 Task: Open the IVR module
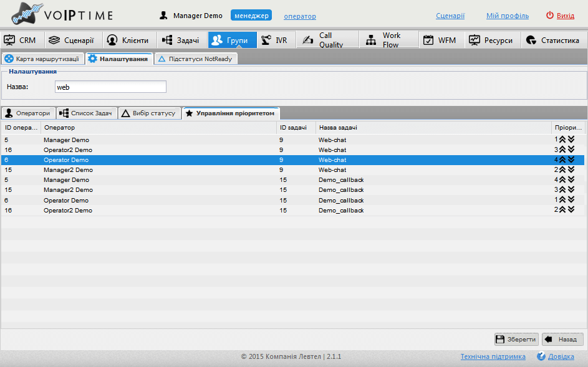[276, 40]
